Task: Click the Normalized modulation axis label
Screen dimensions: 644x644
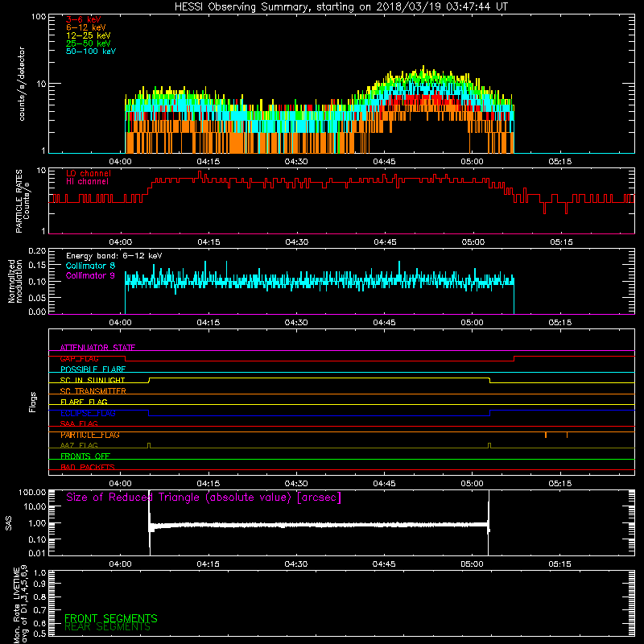Action: 14,281
